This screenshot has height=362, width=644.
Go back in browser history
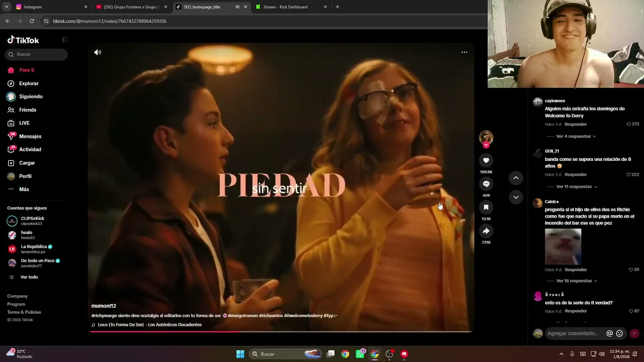tap(8, 21)
